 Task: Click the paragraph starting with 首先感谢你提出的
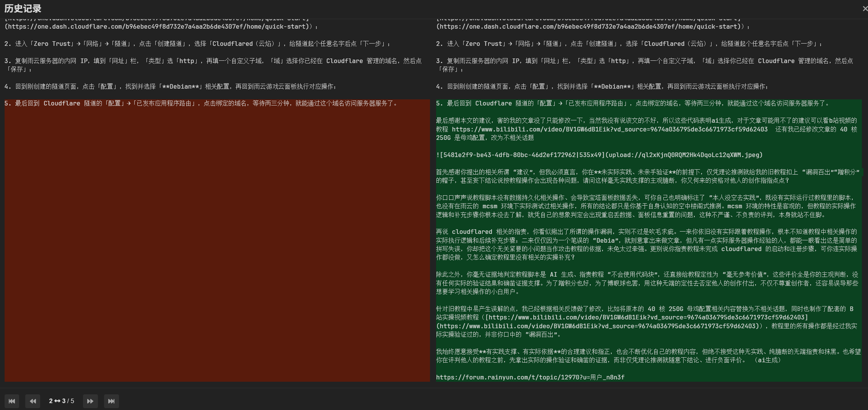(647, 176)
